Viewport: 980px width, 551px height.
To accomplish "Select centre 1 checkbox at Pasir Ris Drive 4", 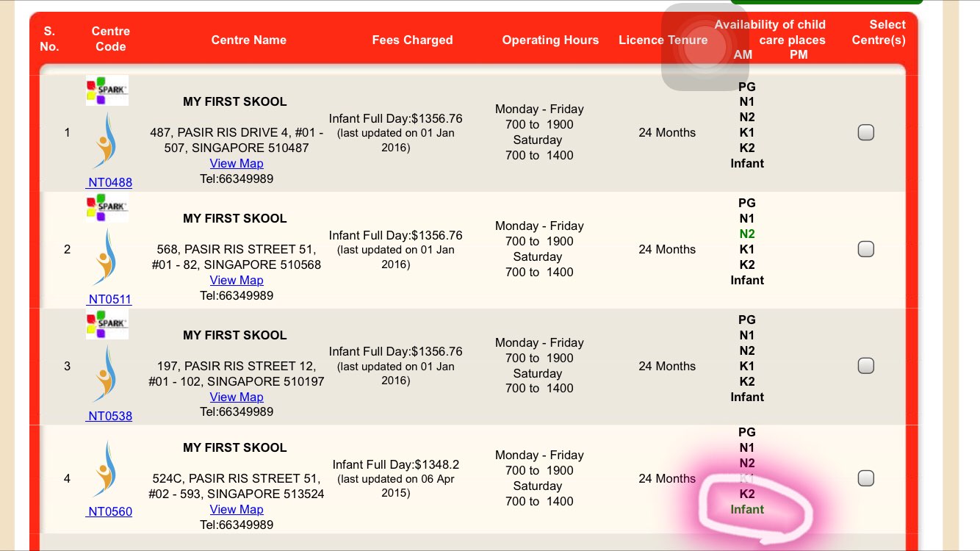I will 866,132.
